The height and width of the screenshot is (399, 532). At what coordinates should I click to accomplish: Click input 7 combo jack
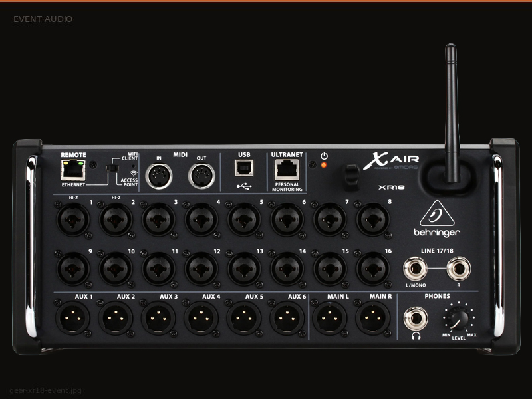point(330,219)
